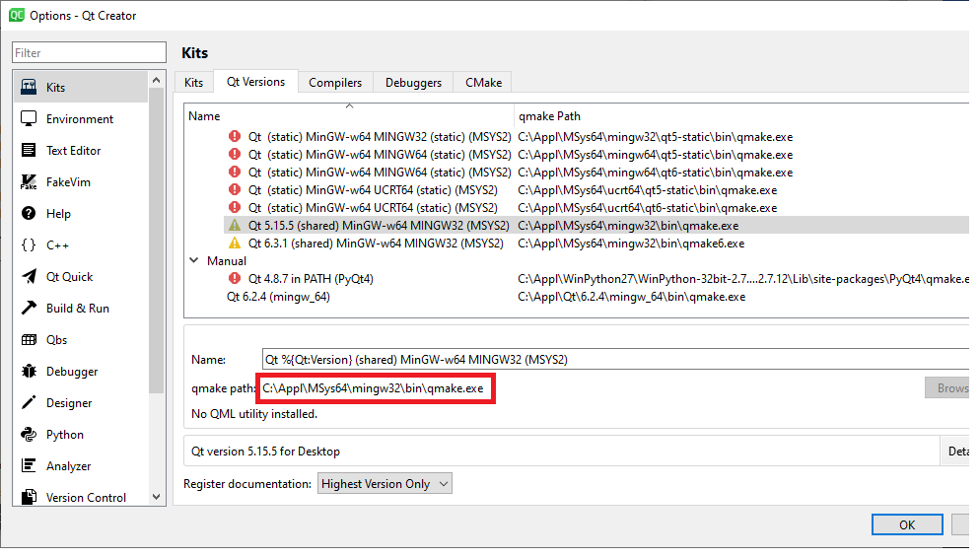Switch to the Qt Versions tab

click(x=255, y=82)
